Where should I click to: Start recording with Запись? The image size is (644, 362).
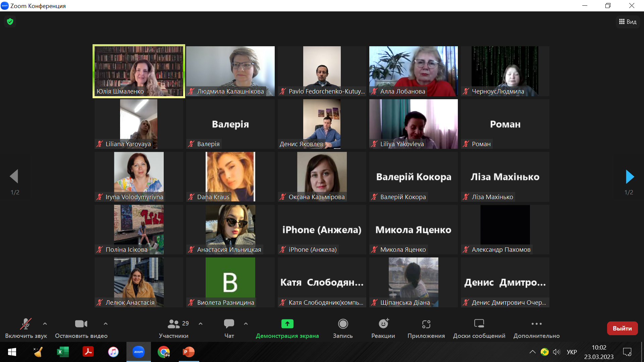343,328
